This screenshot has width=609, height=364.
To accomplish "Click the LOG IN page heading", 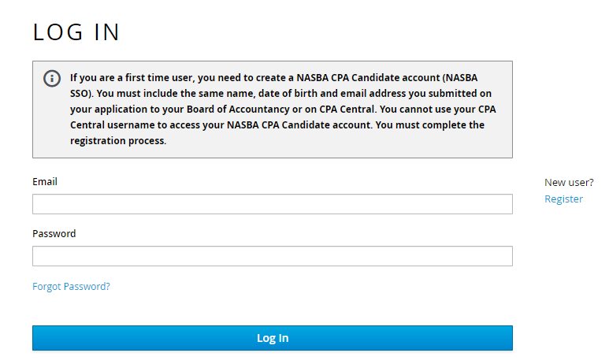I will 76,32.
